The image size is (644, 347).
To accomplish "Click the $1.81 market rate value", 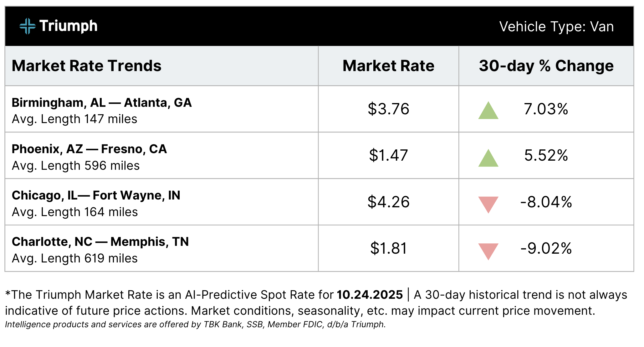I will tap(388, 248).
